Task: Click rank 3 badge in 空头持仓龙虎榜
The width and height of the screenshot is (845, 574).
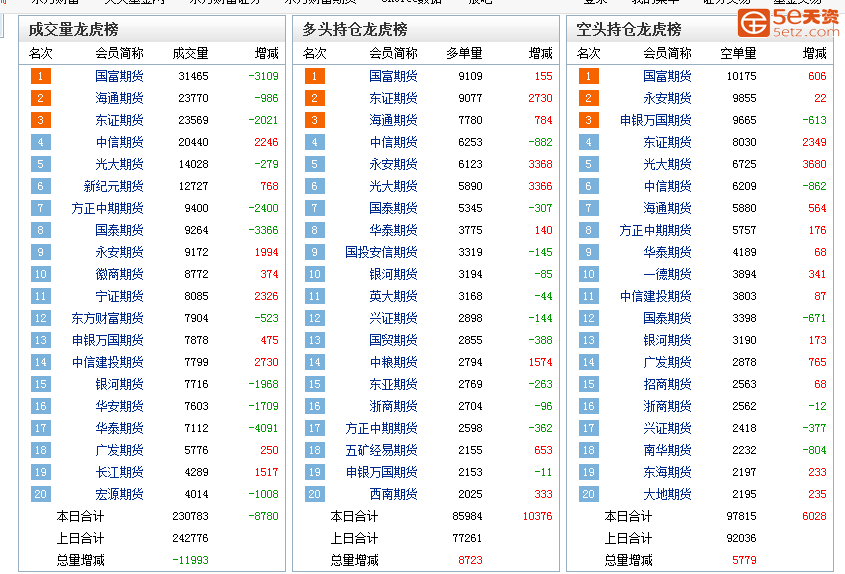Action: click(588, 120)
